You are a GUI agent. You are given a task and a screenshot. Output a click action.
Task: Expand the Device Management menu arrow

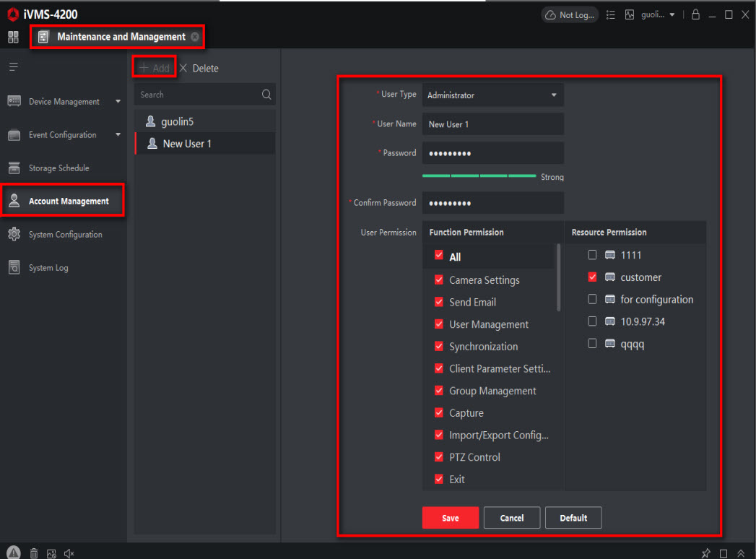118,102
